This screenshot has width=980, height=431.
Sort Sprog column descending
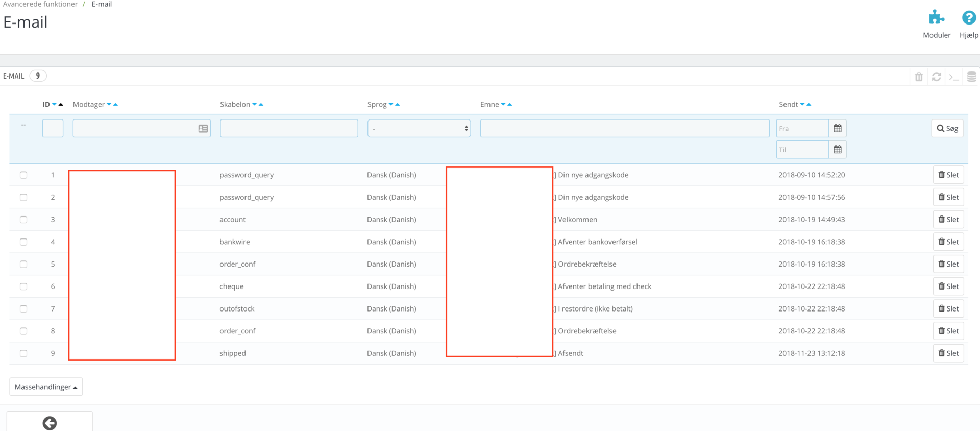point(391,104)
